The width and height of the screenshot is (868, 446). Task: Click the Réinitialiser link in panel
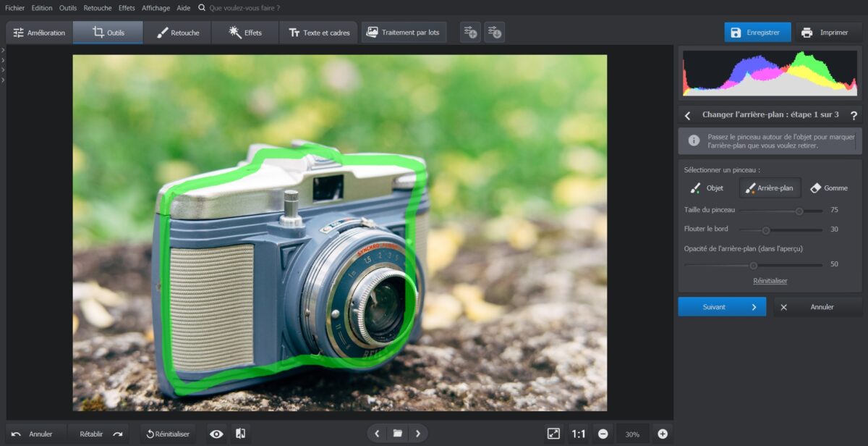pos(770,280)
